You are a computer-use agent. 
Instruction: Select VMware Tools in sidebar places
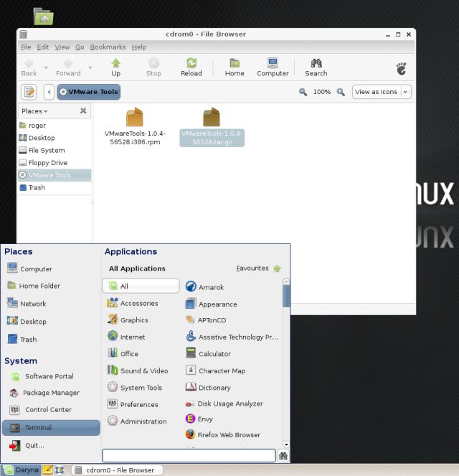click(55, 175)
